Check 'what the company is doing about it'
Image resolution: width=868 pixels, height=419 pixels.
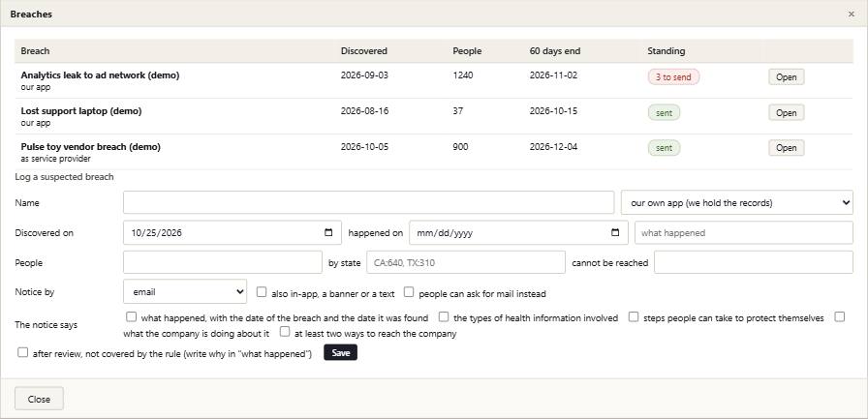click(840, 316)
